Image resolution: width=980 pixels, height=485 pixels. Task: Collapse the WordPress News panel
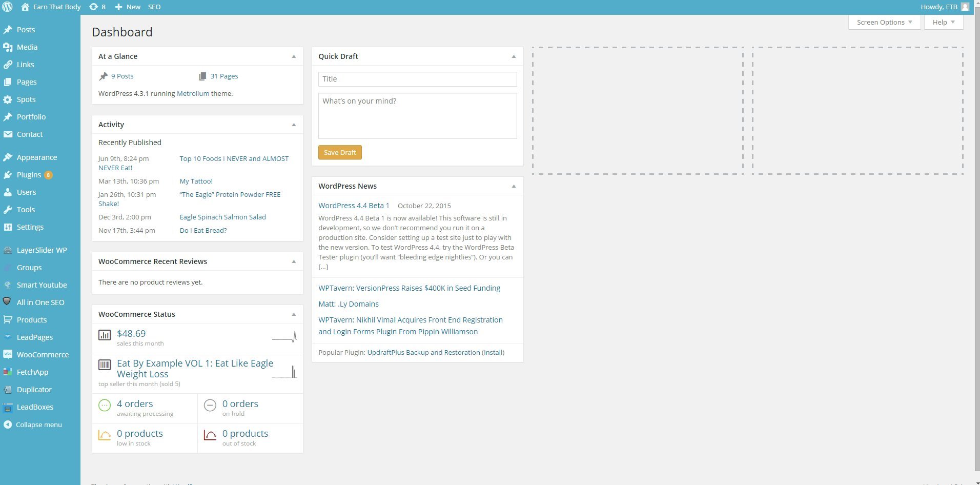tap(514, 186)
